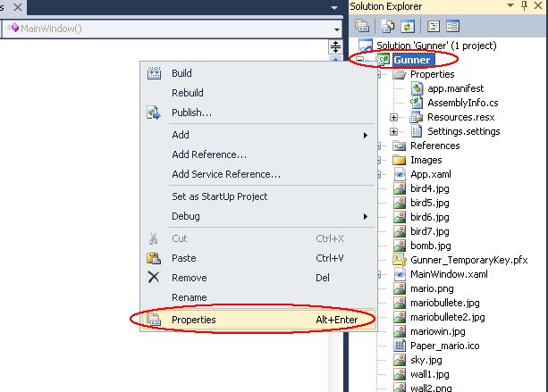
Task: Click the split editor handle icon
Action: 335,46
